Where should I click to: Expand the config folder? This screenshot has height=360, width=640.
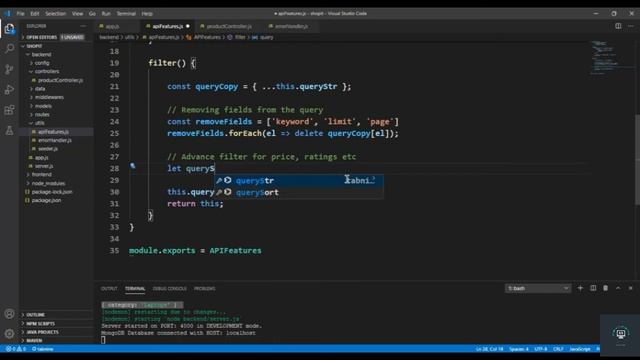pyautogui.click(x=42, y=63)
